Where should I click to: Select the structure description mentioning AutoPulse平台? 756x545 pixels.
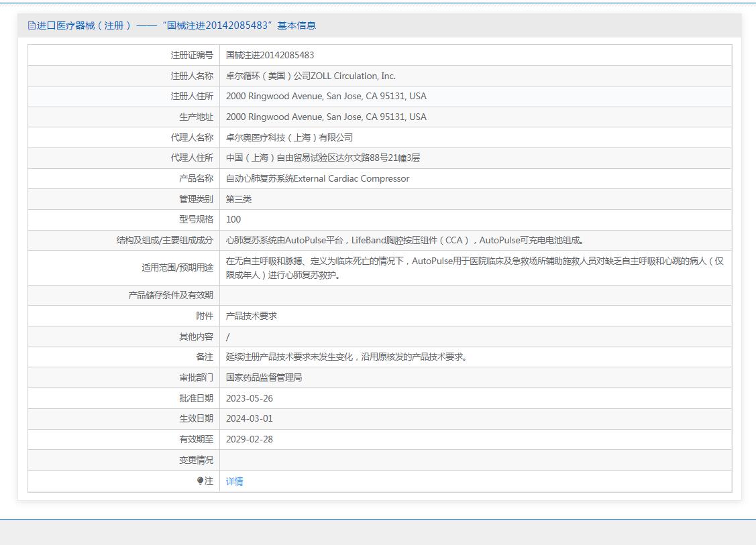point(405,240)
